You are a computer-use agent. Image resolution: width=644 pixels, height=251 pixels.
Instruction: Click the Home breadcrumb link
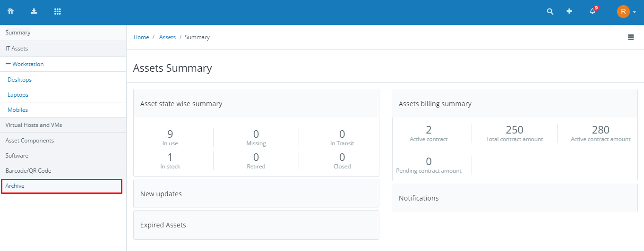click(x=141, y=37)
